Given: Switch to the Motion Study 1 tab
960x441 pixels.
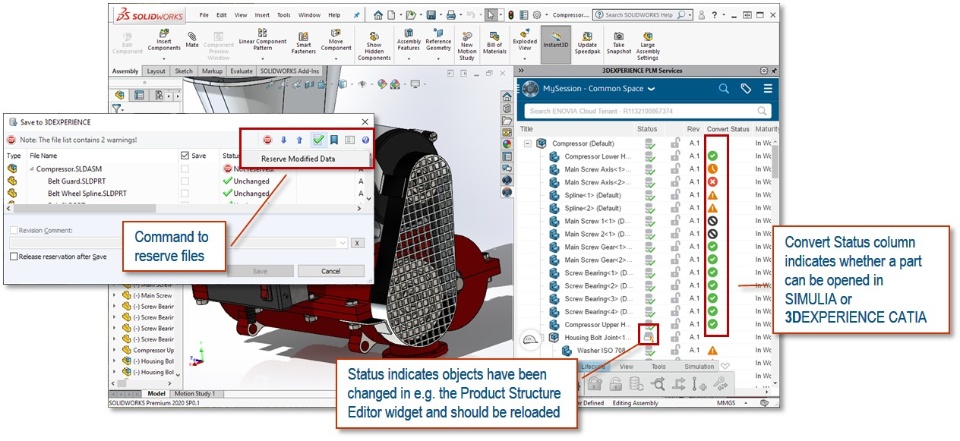Looking at the screenshot, I should (x=194, y=393).
